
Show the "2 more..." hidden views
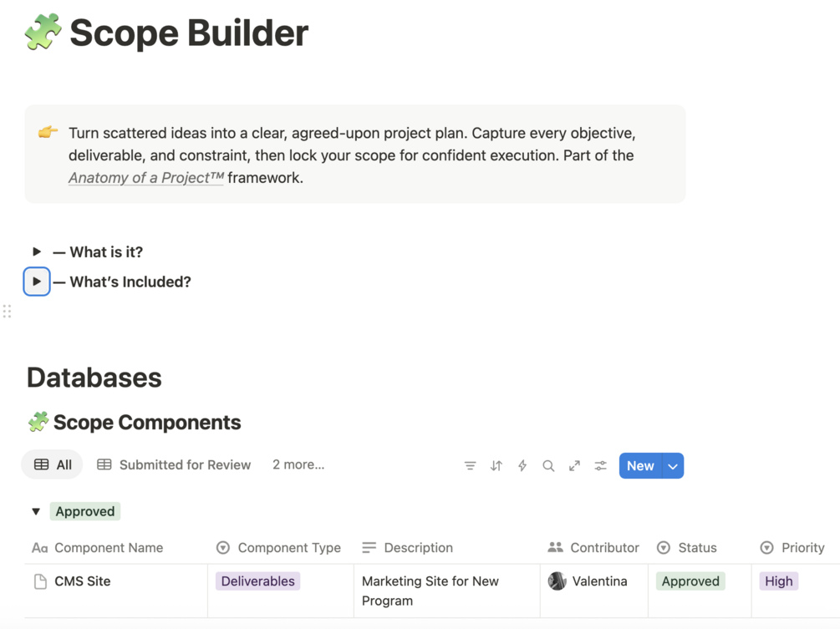pos(298,465)
